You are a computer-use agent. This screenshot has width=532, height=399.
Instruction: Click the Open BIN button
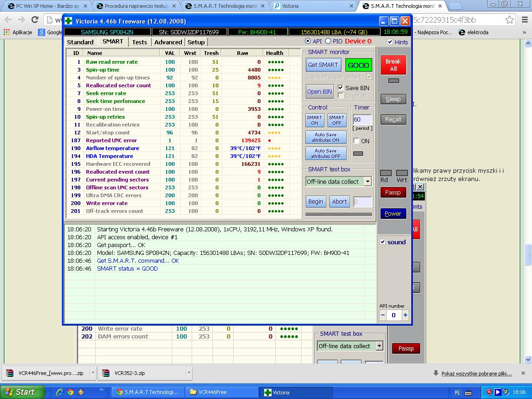320,91
